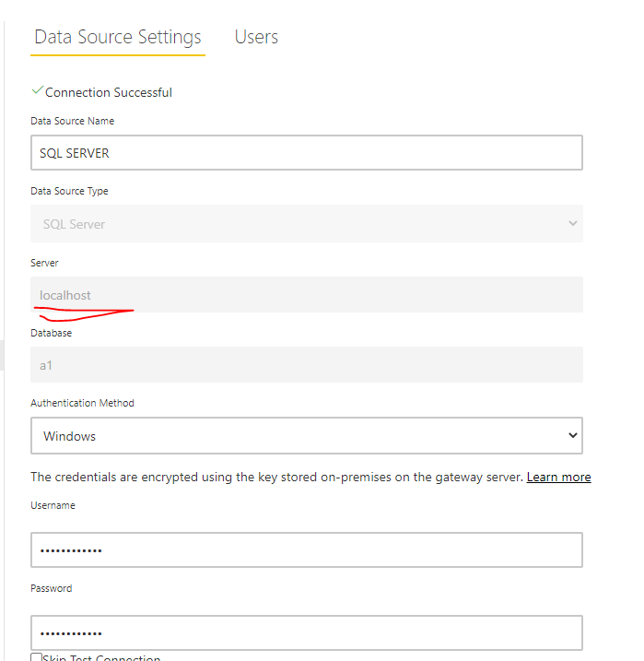This screenshot has width=644, height=661.
Task: Click the Data Source Name input field
Action: pyautogui.click(x=307, y=153)
